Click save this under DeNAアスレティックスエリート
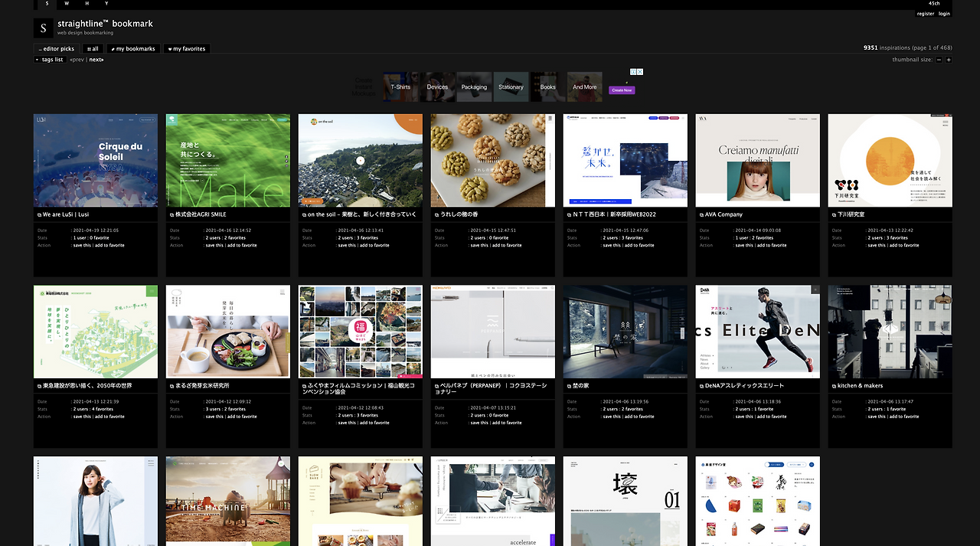 click(744, 417)
